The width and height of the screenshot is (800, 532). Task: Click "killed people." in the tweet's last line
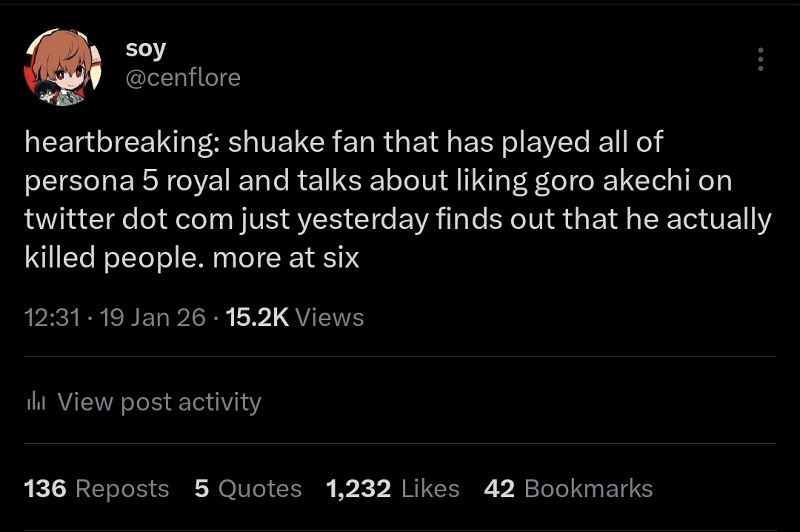point(115,258)
